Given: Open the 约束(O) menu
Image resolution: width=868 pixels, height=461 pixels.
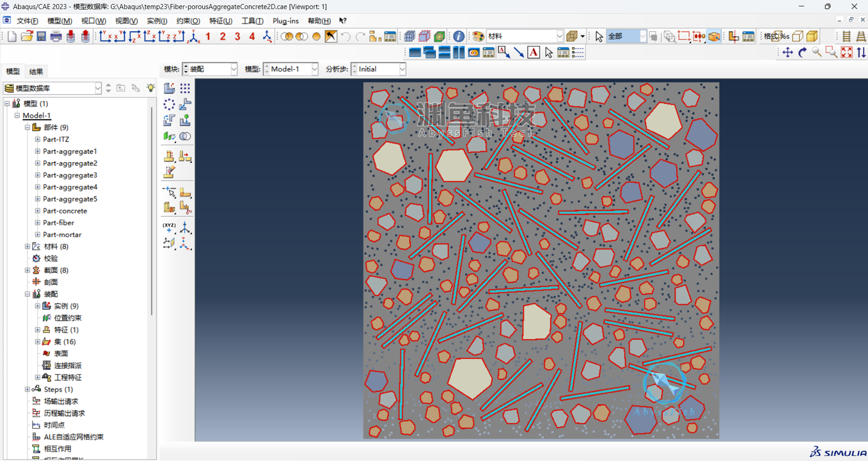Looking at the screenshot, I should click(x=188, y=21).
